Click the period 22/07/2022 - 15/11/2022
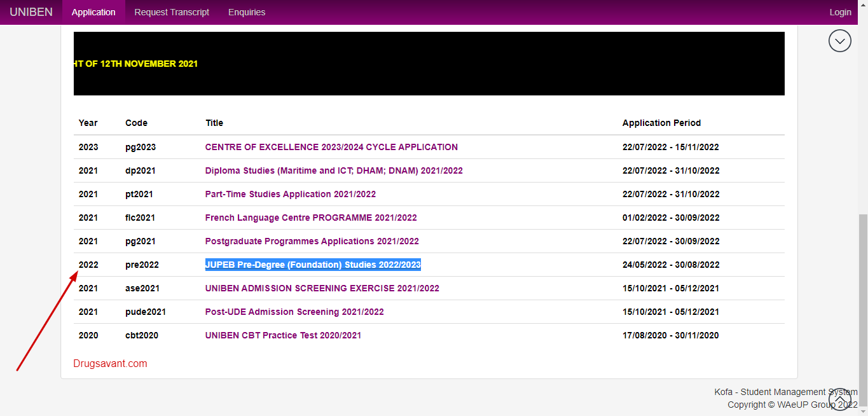 coord(671,147)
